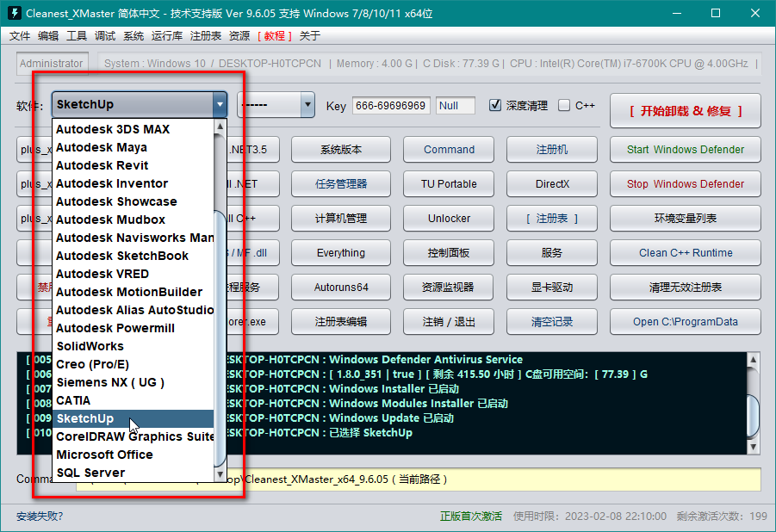Select Autodesk Navisworks Manage from list
The height and width of the screenshot is (532, 776).
(x=133, y=238)
